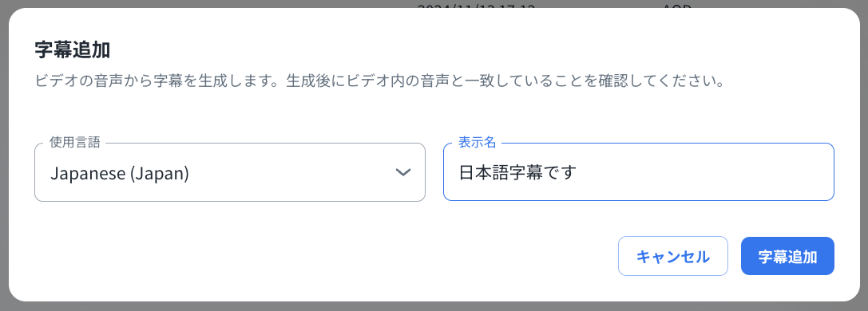The height and width of the screenshot is (311, 868).
Task: Click the 日本語字幕です text in field
Action: (518, 173)
